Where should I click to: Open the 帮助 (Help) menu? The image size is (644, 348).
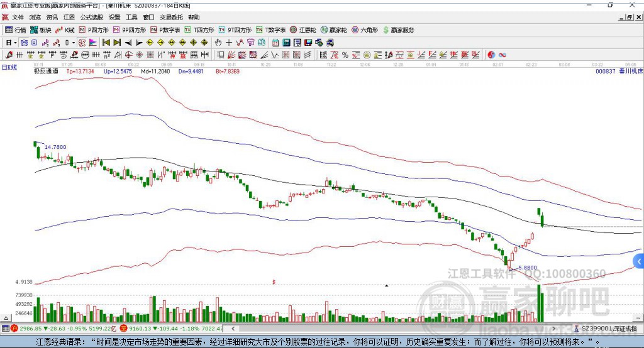tap(194, 17)
